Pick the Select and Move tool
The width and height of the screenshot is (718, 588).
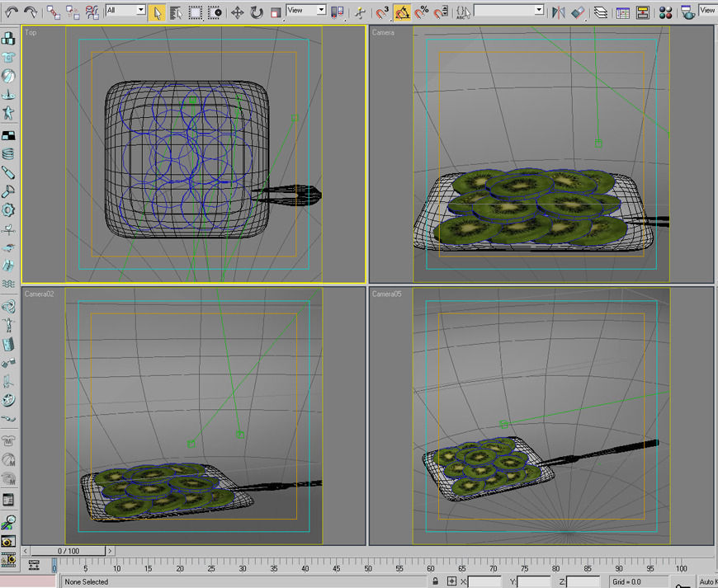click(x=237, y=12)
